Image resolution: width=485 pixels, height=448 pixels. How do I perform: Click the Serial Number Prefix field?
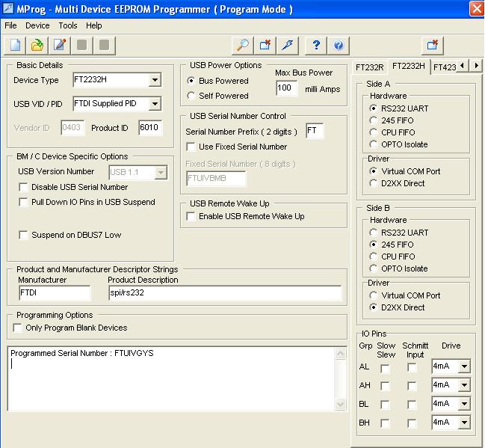[x=315, y=131]
